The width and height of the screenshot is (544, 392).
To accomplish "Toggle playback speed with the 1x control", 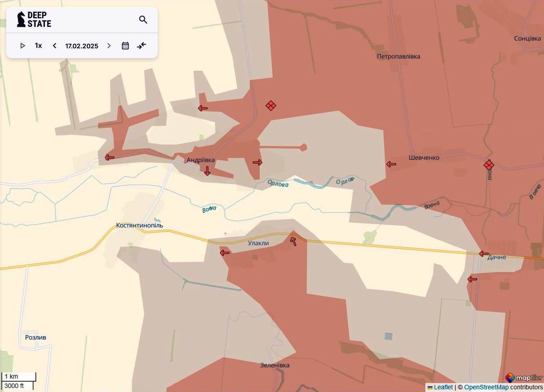I will pyautogui.click(x=38, y=45).
